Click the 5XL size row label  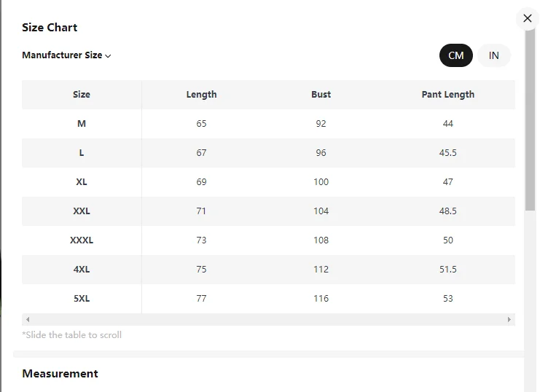click(x=82, y=299)
